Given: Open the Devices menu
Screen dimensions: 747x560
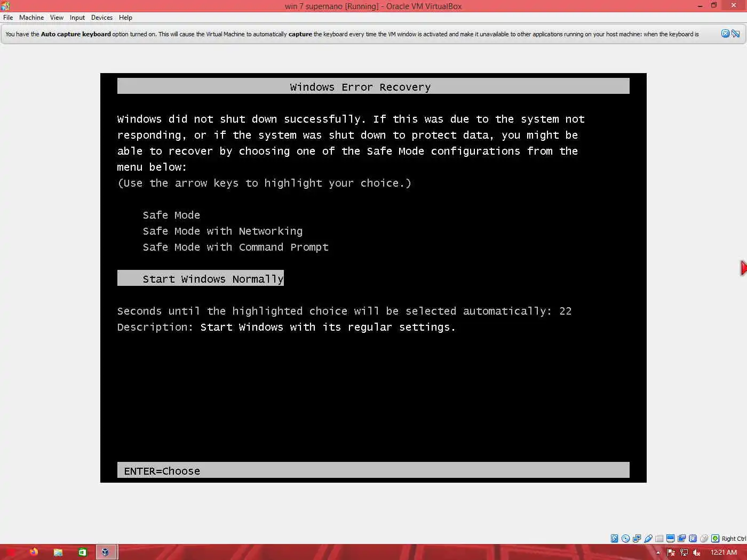Looking at the screenshot, I should point(102,18).
